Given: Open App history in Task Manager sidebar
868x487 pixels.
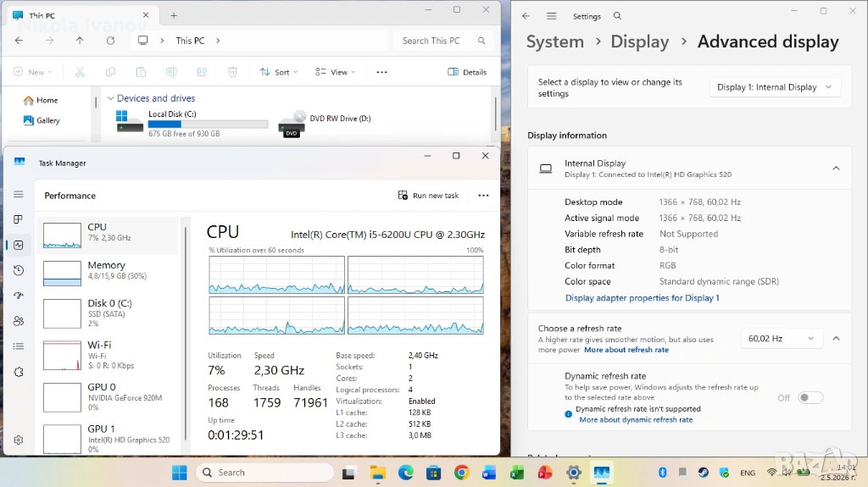Looking at the screenshot, I should [19, 270].
